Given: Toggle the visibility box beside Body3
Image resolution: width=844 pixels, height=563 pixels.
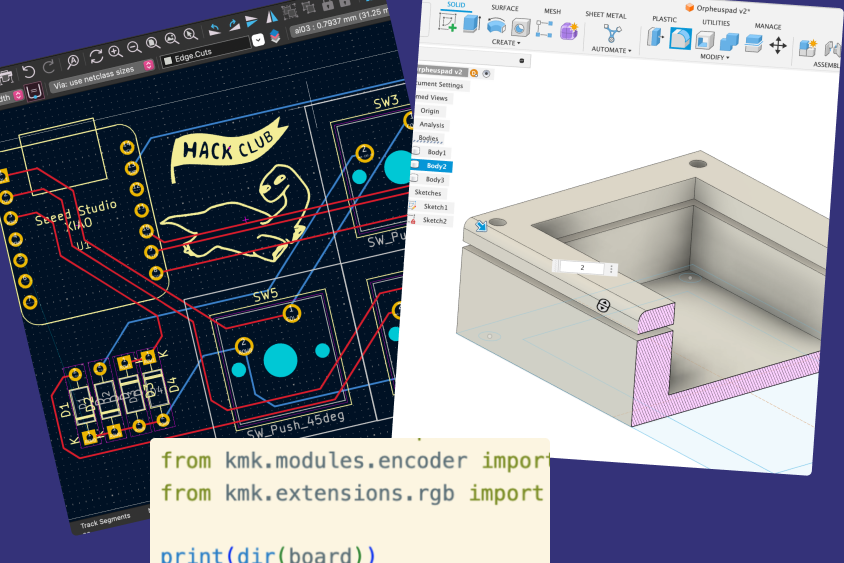Looking at the screenshot, I should (x=415, y=179).
